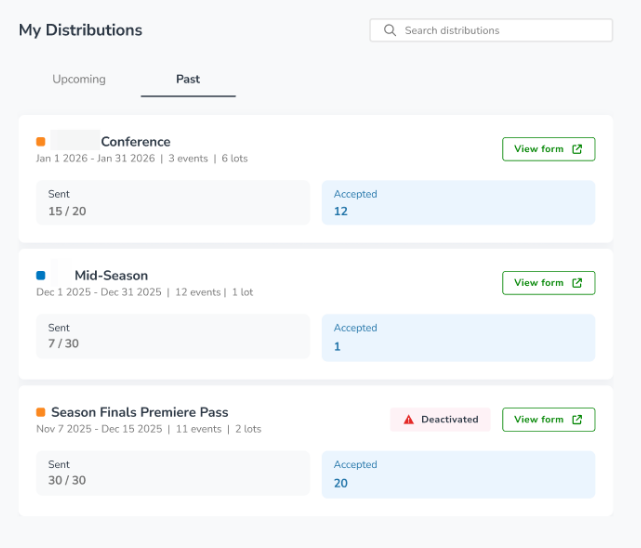Open View form for Season Finals Premiere Pass
This screenshot has width=641, height=548.
pos(549,419)
